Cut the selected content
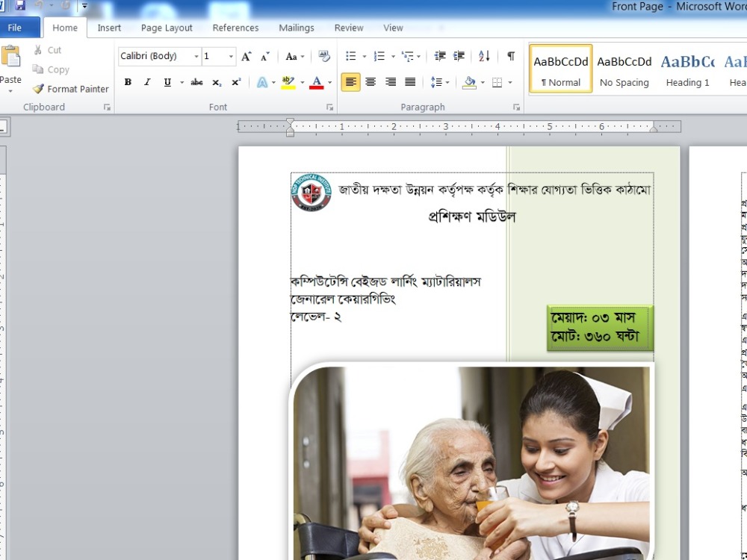Viewport: 747px width, 560px height. 47,50
